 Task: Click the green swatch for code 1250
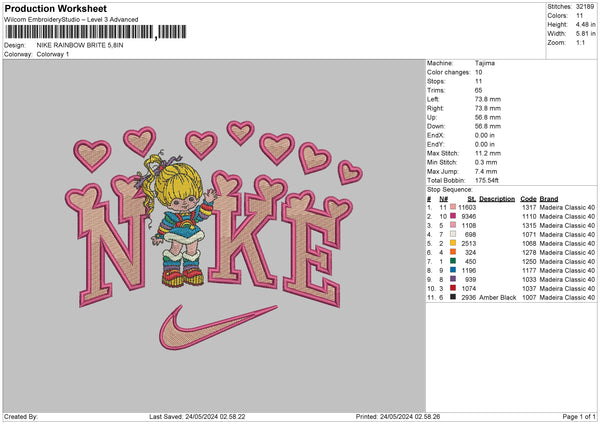(453, 261)
